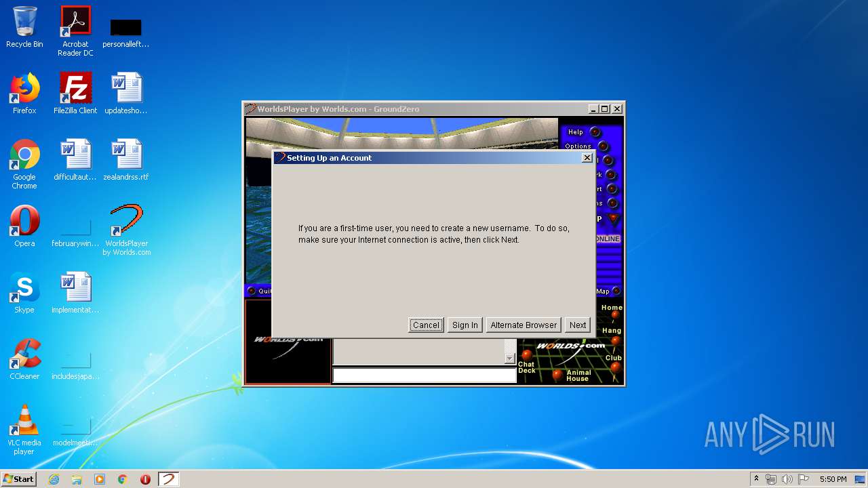Image resolution: width=868 pixels, height=488 pixels.
Task: Show hidden system tray icons
Action: tap(756, 479)
